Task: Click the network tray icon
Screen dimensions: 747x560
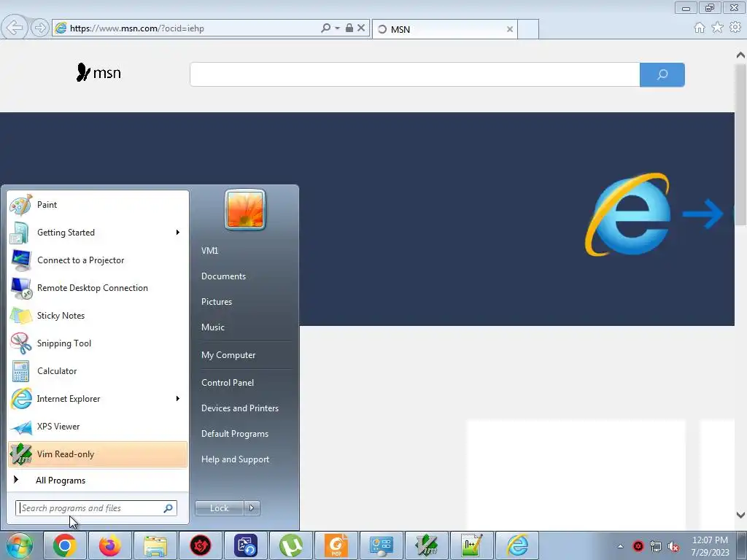Action: [656, 547]
